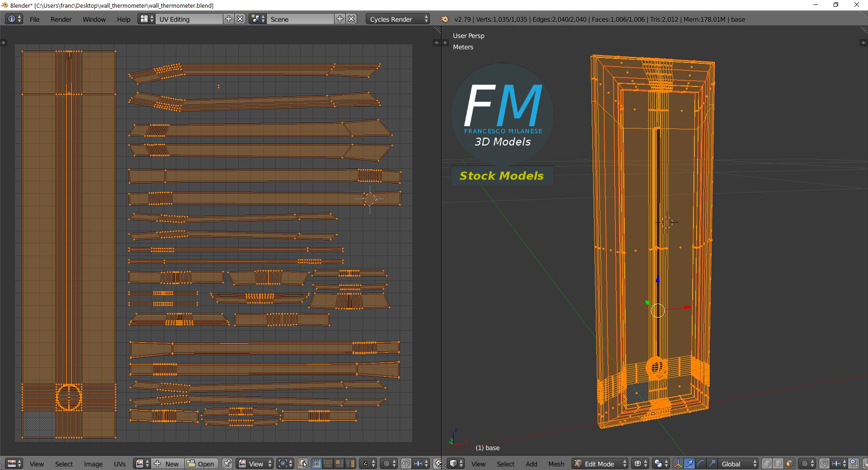Expand the Edit Mode selector
The width and height of the screenshot is (868, 470).
(x=600, y=464)
